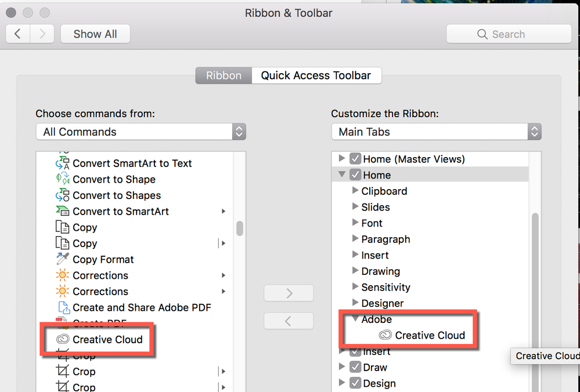This screenshot has width=580, height=392.
Task: Select the Ribbon tab
Action: [x=224, y=75]
